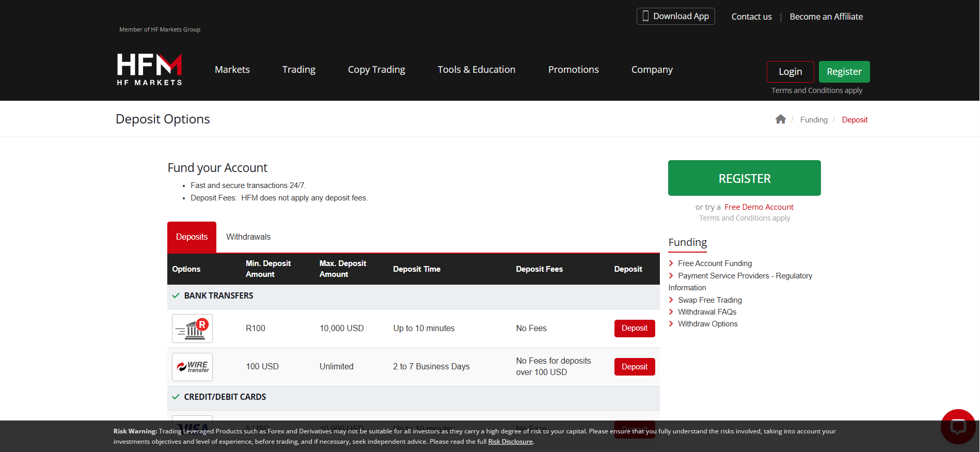Open the Swap Free Trading link
The width and height of the screenshot is (980, 452).
[x=709, y=300]
